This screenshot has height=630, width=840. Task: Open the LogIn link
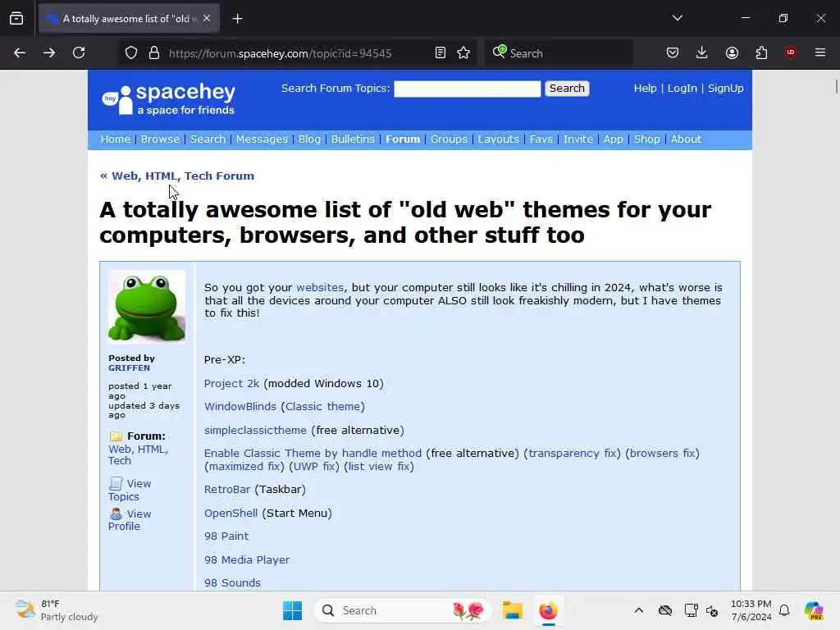(682, 89)
